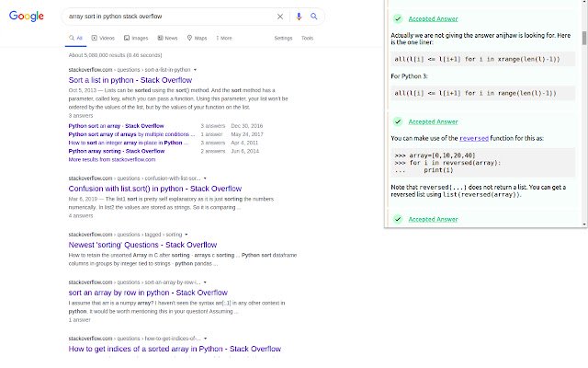Click the first 'Accepted Answer' link in panel
The width and height of the screenshot is (588, 368).
[x=433, y=18]
